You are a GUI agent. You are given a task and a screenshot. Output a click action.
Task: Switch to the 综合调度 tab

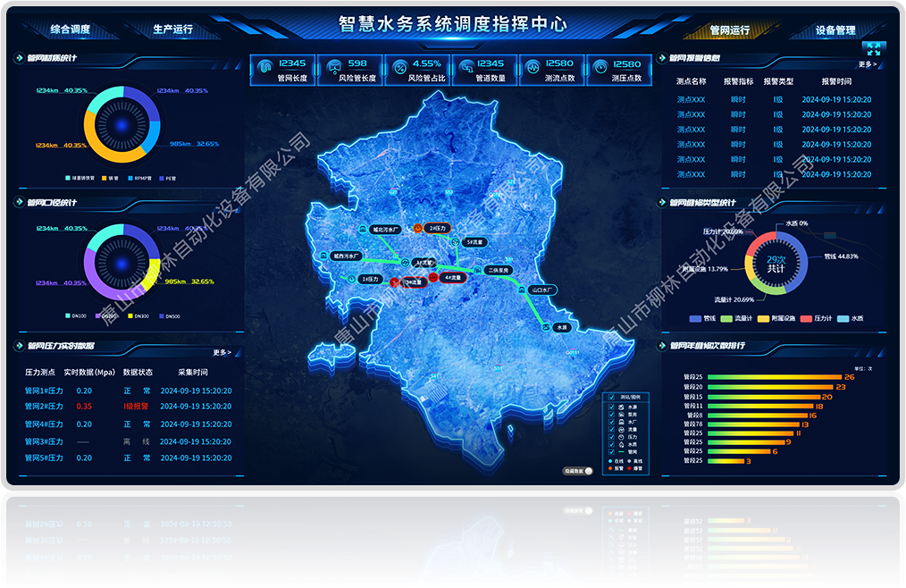coord(70,29)
